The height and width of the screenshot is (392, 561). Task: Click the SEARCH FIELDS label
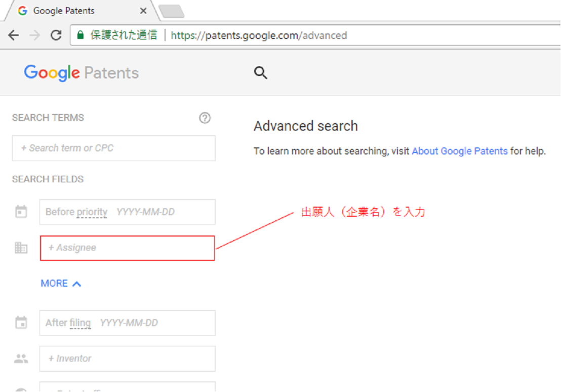(x=48, y=179)
